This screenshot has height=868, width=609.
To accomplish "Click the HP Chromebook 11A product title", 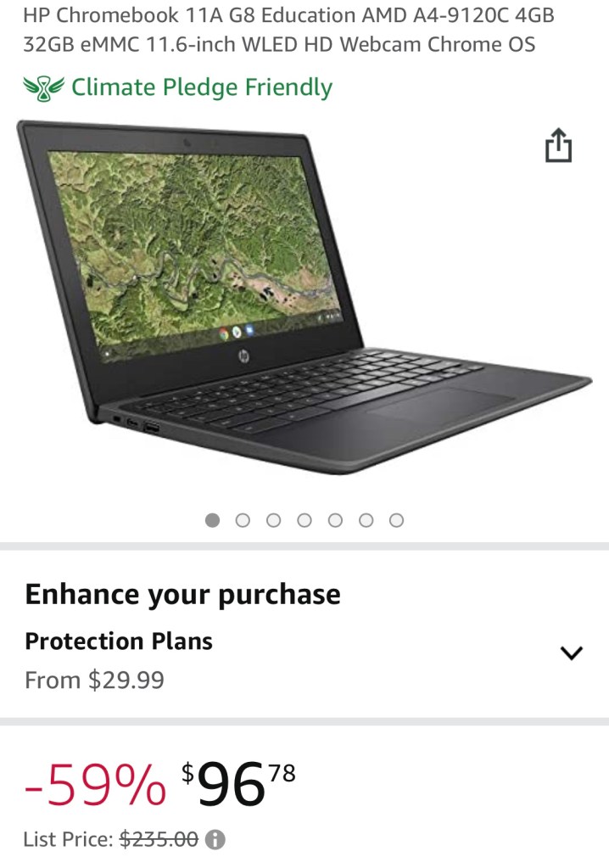I will 288,30.
